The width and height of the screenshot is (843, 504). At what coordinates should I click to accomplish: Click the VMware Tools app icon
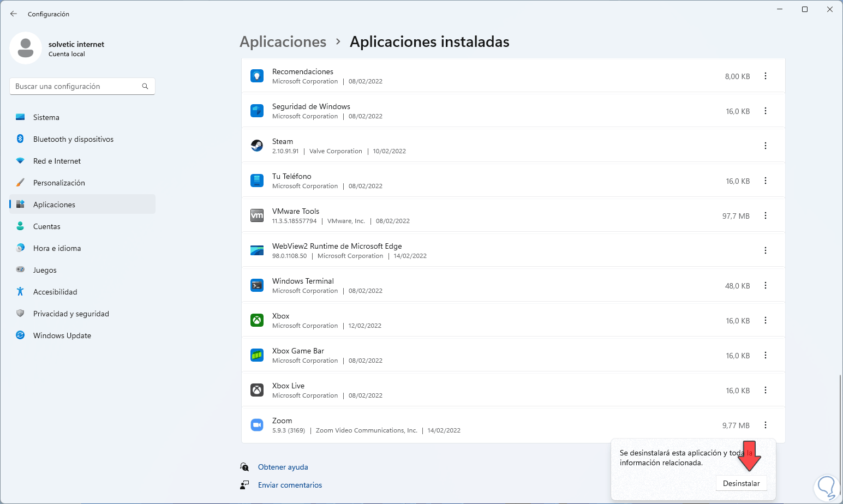click(257, 215)
